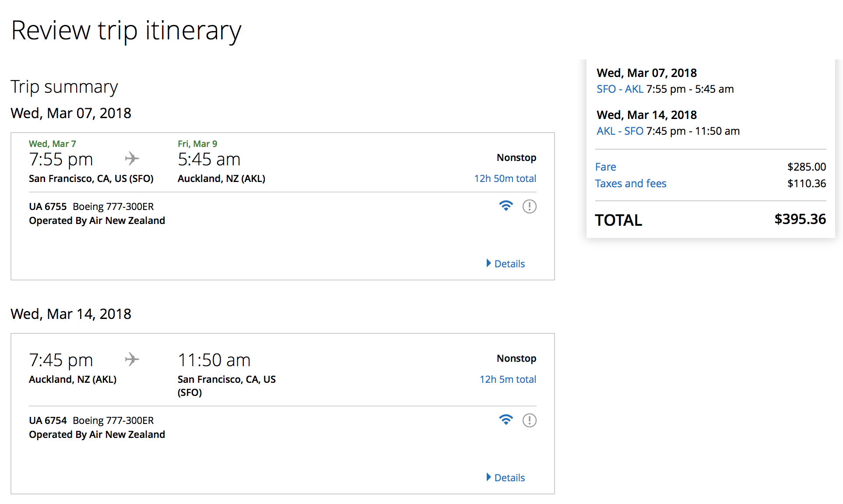Click the TOTAL price $395.36
843x504 pixels.
pos(800,219)
